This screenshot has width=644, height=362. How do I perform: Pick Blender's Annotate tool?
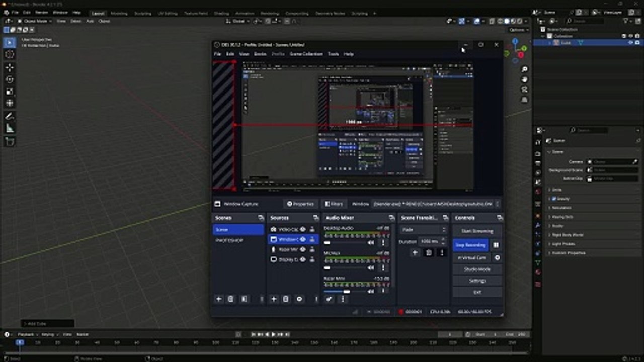(9, 117)
